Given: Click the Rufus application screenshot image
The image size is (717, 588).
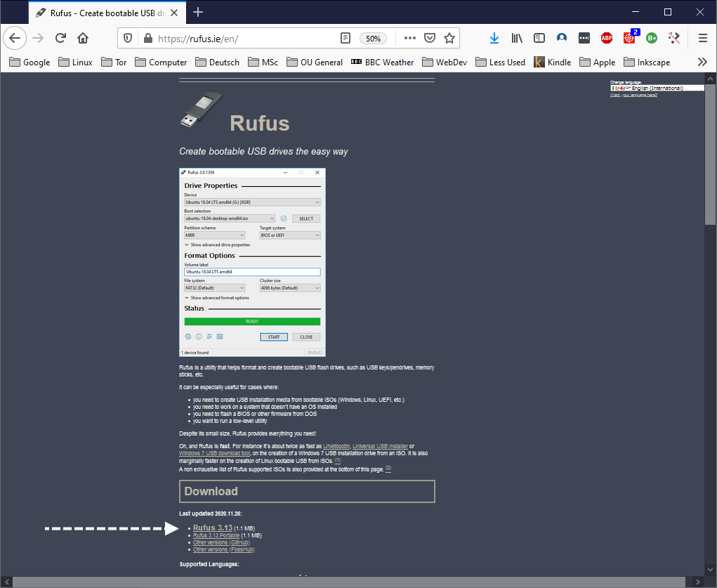Looking at the screenshot, I should (x=252, y=262).
